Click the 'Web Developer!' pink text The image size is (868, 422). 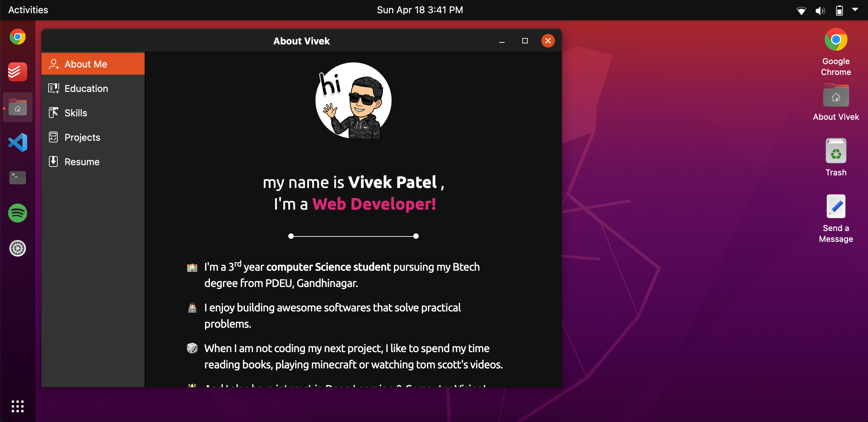(x=374, y=204)
